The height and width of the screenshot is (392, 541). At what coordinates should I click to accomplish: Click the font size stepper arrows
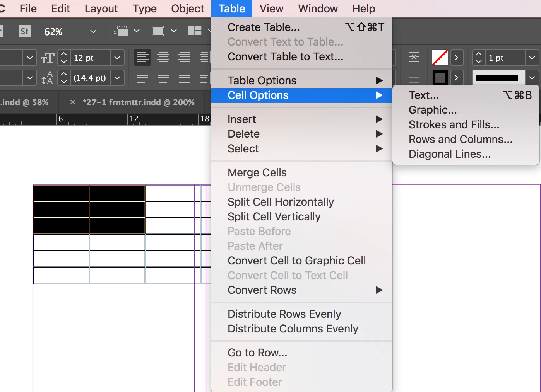click(x=64, y=58)
